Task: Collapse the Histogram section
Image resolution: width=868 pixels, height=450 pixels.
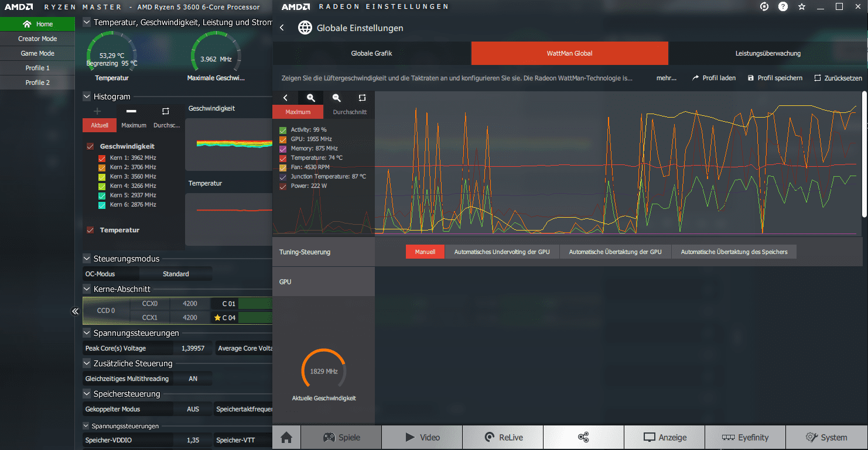Action: 87,97
